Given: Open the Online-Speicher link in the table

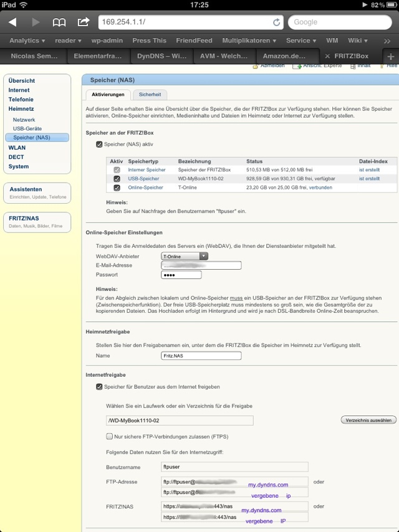Looking at the screenshot, I should pos(145,188).
